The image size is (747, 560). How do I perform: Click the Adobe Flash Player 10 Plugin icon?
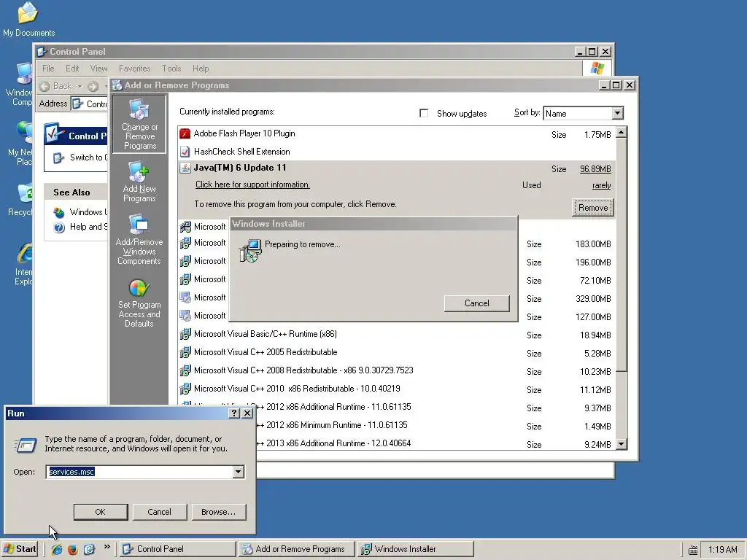point(185,134)
